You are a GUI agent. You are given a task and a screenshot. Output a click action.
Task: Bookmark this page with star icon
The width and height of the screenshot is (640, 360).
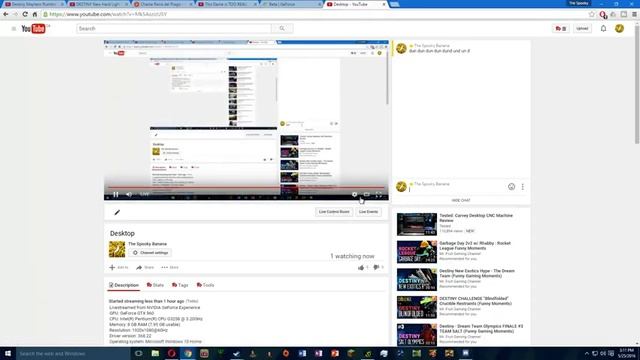[x=591, y=14]
